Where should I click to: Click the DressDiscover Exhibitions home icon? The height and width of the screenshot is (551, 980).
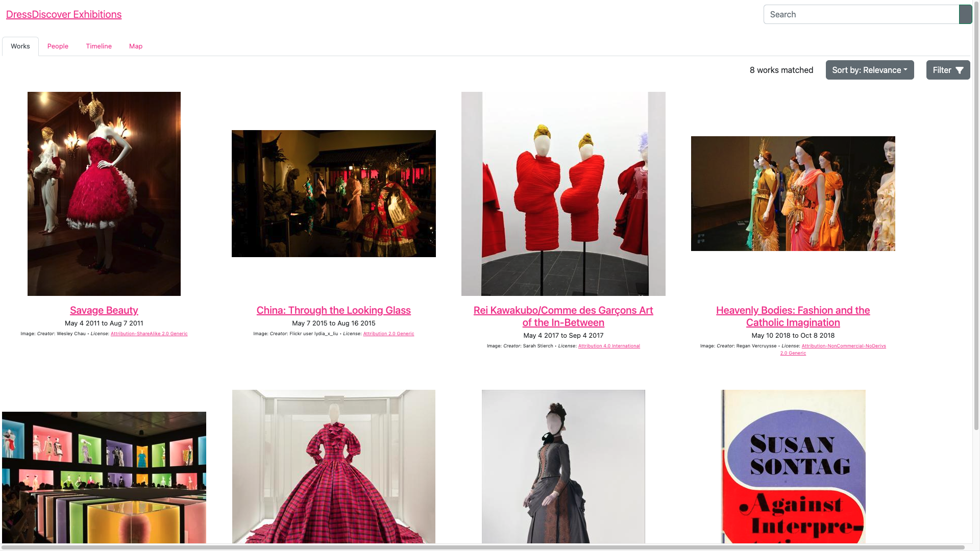pyautogui.click(x=64, y=14)
